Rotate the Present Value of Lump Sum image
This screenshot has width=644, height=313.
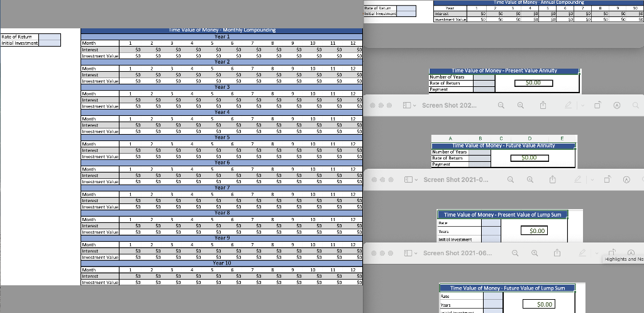click(608, 179)
